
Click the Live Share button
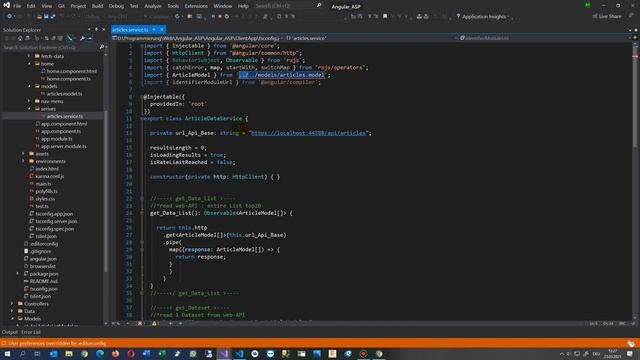click(x=607, y=16)
